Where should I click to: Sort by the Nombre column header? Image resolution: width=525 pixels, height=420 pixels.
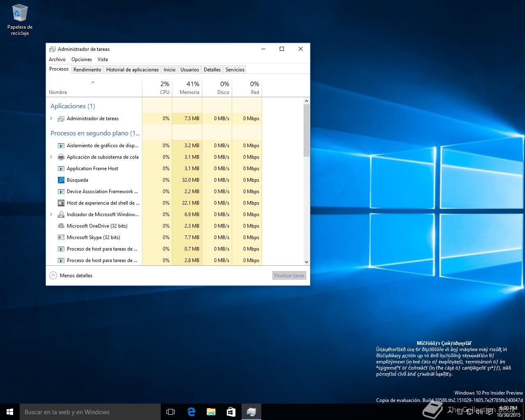coord(94,88)
